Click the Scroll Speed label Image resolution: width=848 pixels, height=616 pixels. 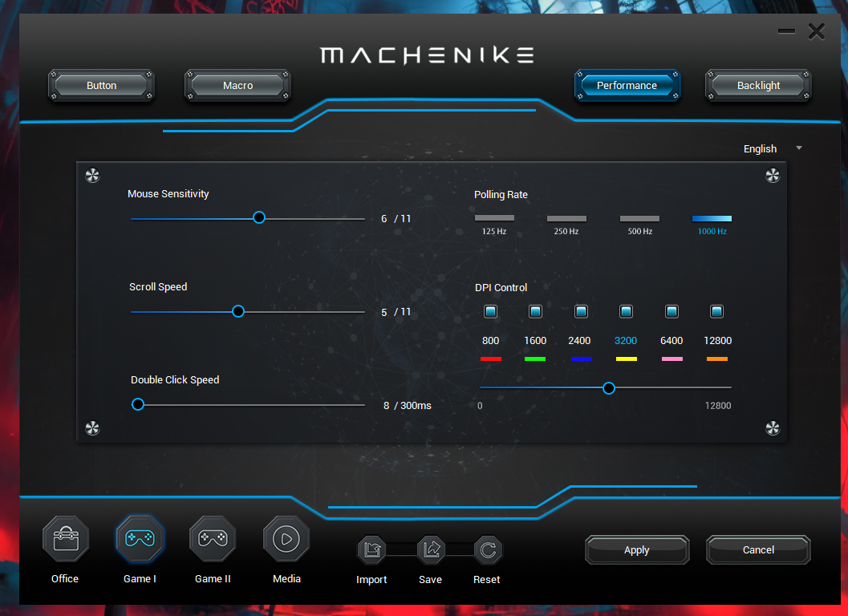[158, 286]
